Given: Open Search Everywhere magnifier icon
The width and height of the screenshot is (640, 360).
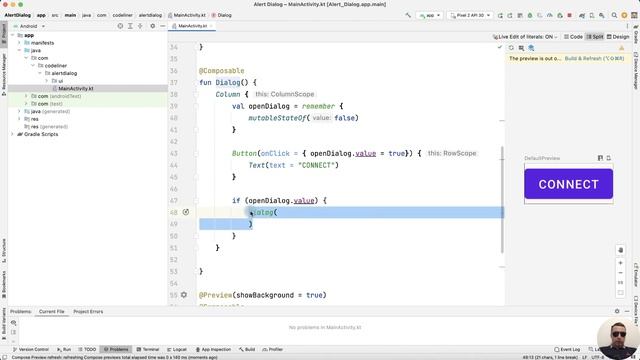Looking at the screenshot, I should pos(614,15).
